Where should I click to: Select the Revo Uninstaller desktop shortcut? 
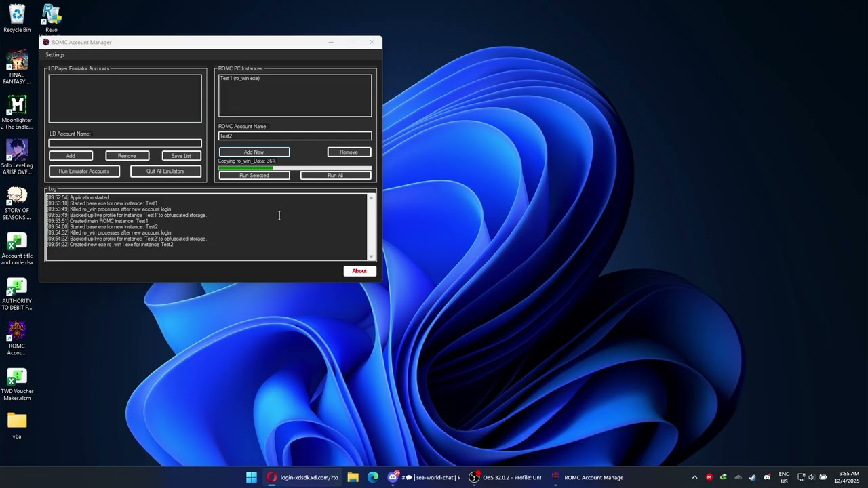point(52,18)
